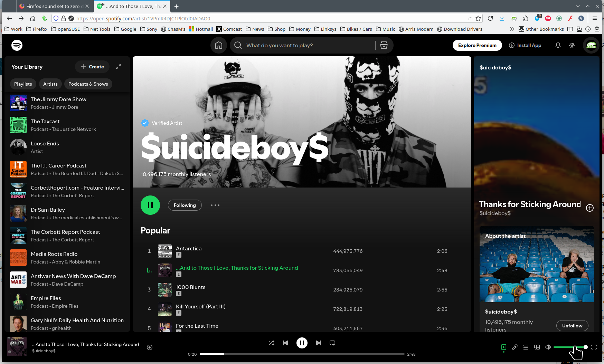Bookmark this page with star icon

click(478, 18)
